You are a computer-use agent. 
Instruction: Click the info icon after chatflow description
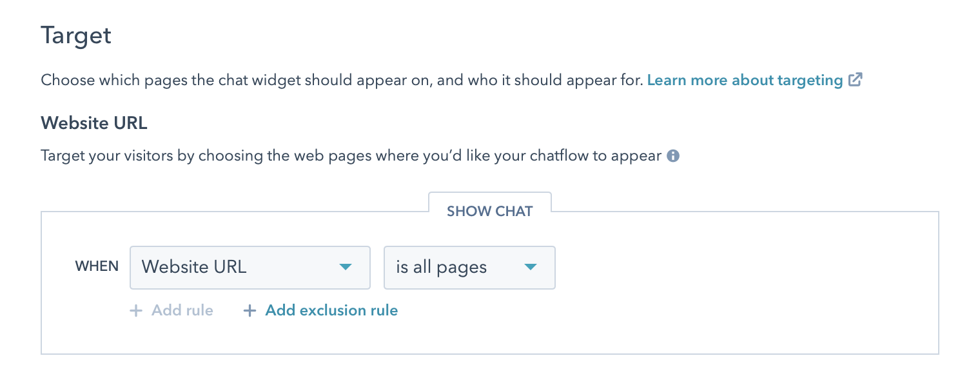(673, 156)
